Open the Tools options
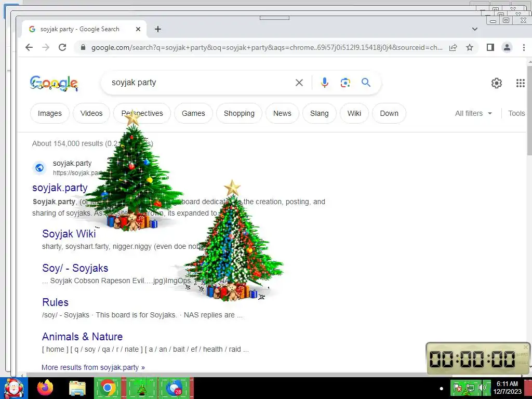This screenshot has width=532, height=399. point(516,113)
